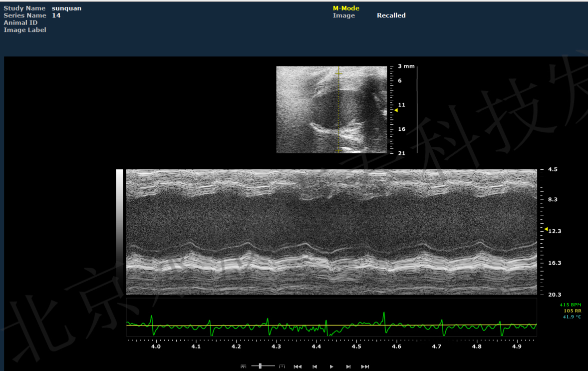Step forward one frame
This screenshot has width=588, height=371.
click(x=348, y=367)
